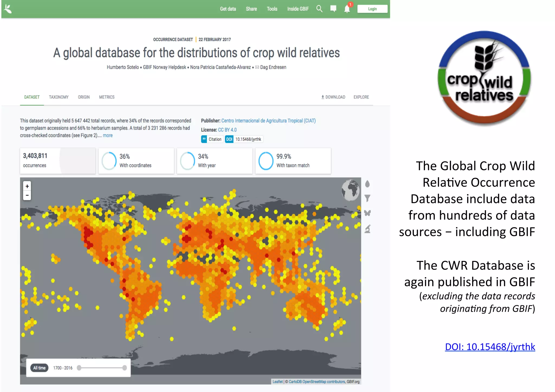Open the Inside GBIF menu

point(298,9)
